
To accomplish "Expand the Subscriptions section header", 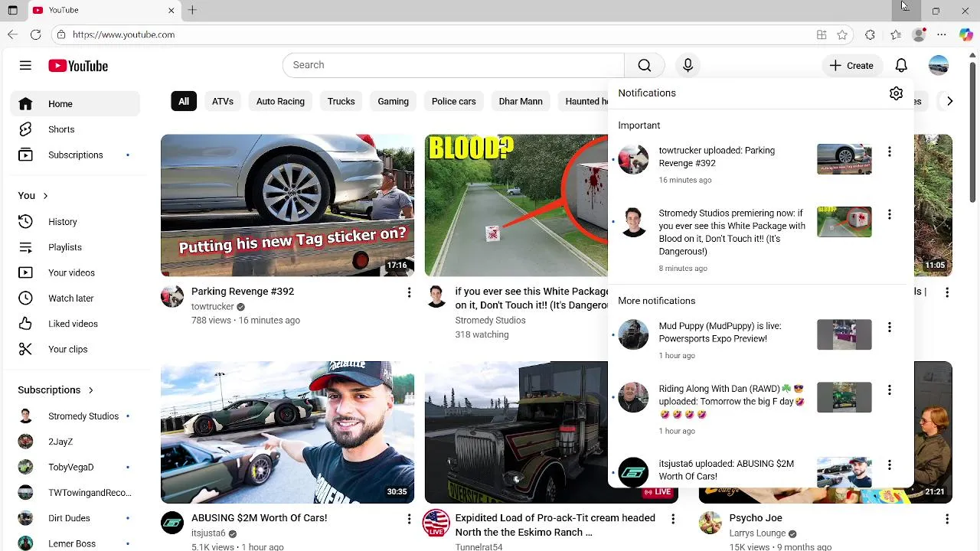I will [55, 390].
